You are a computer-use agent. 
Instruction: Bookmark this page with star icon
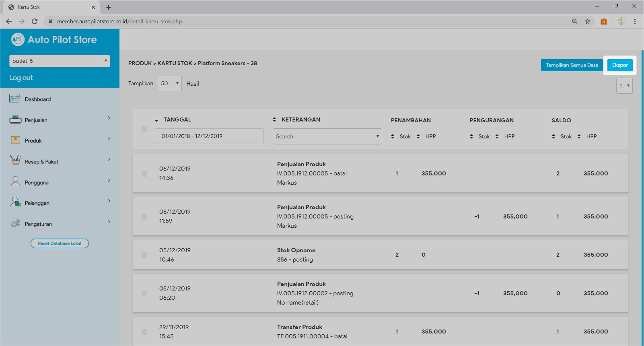point(588,21)
